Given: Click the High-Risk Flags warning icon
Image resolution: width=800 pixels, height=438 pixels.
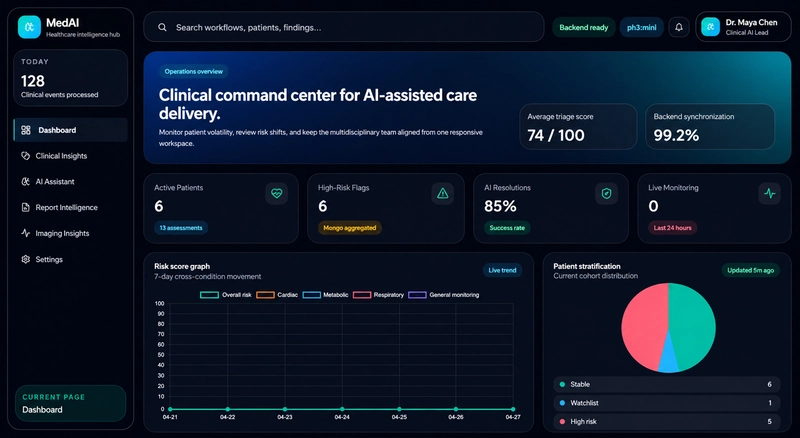Looking at the screenshot, I should coord(442,193).
